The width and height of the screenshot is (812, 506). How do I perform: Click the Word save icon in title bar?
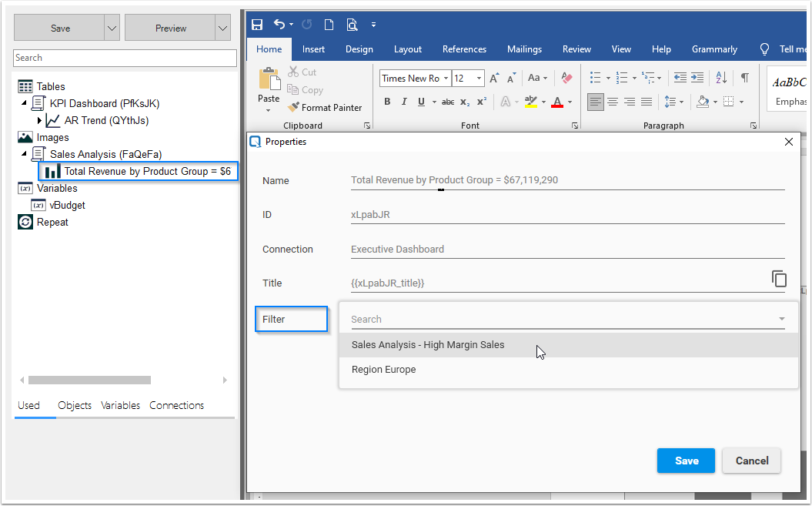click(257, 25)
